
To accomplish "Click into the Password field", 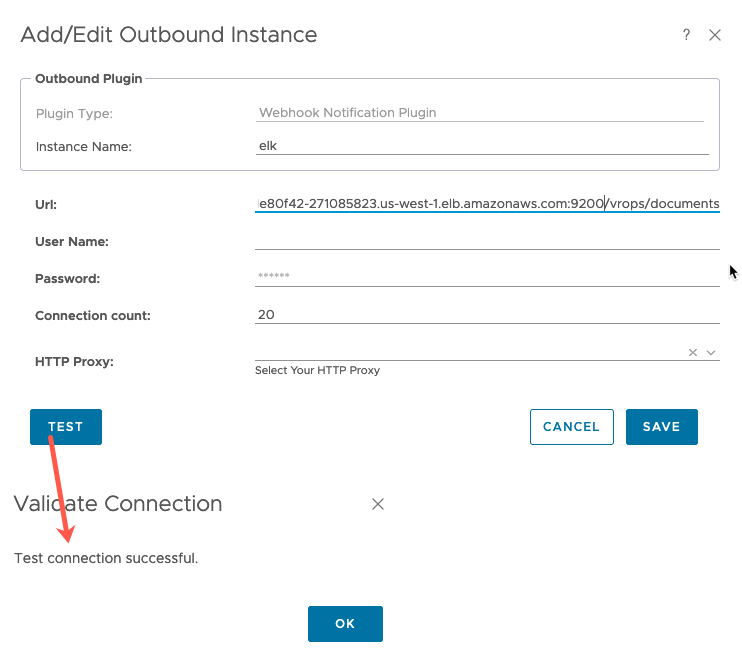I will (487, 277).
